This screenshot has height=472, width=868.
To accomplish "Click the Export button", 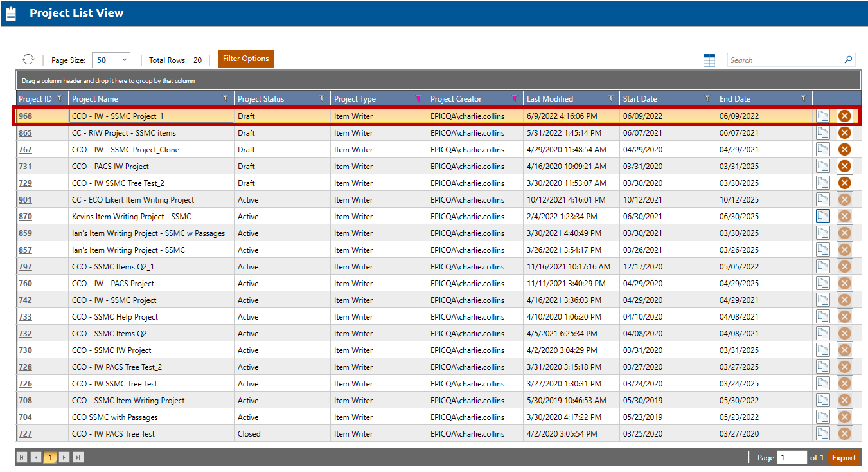I will (844, 458).
